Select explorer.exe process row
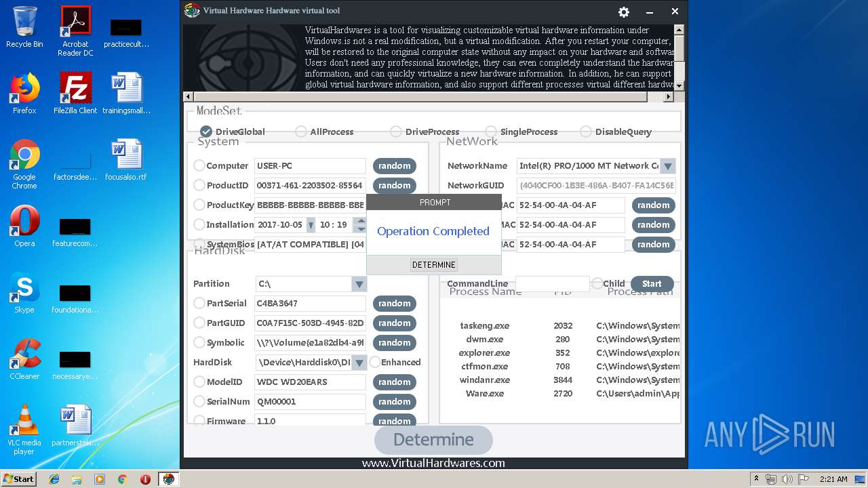Viewport: 868px width, 488px height. 560,353
